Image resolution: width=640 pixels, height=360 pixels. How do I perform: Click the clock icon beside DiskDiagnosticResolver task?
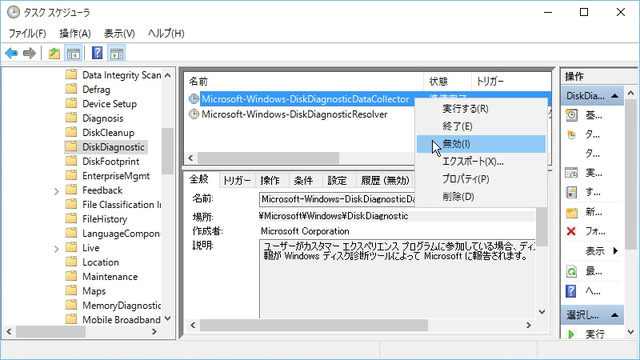click(x=194, y=114)
